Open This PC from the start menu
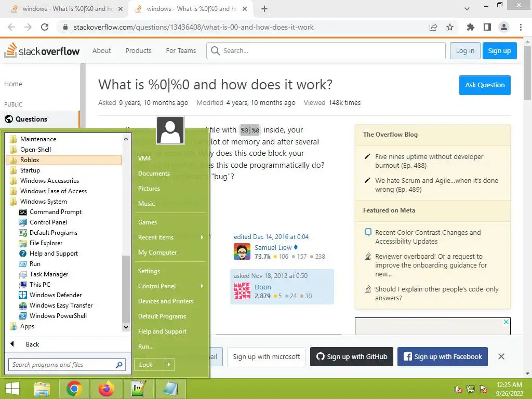Viewport: 532px width, 399px height. pyautogui.click(x=39, y=284)
